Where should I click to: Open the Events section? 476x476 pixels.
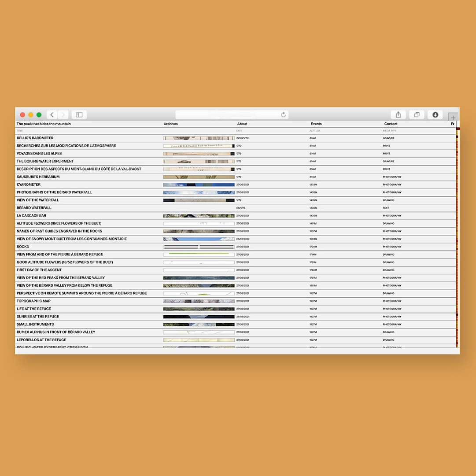point(316,124)
